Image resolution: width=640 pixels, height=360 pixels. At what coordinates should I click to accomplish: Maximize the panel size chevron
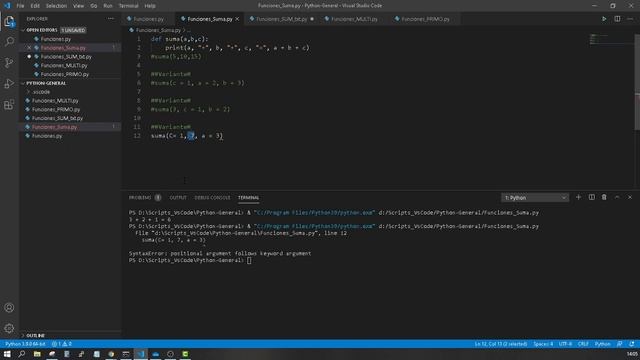click(x=617, y=198)
